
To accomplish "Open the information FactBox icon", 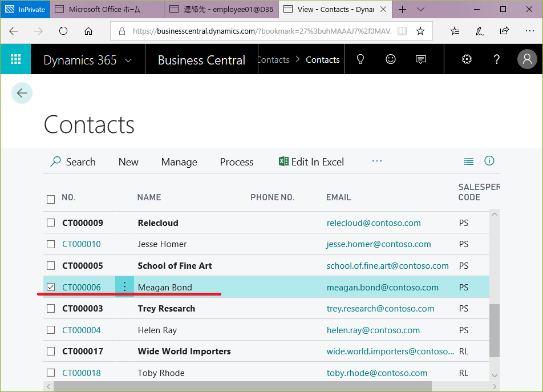I will coord(489,161).
